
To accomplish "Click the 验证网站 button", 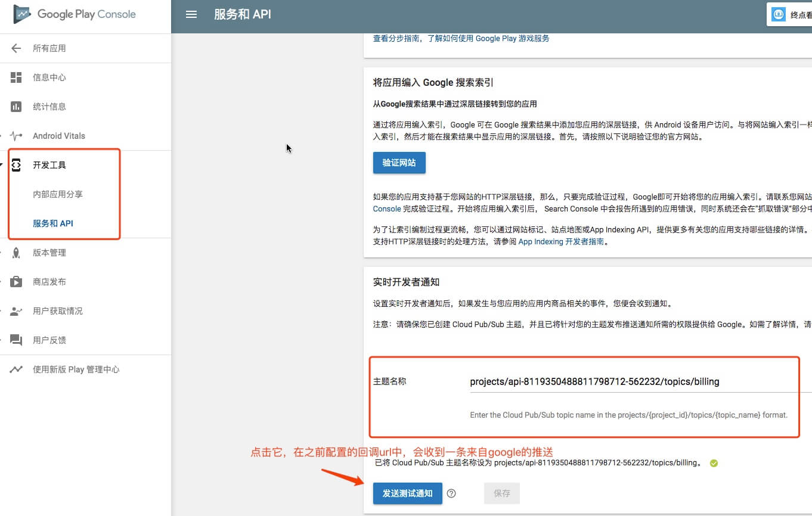I will [399, 163].
